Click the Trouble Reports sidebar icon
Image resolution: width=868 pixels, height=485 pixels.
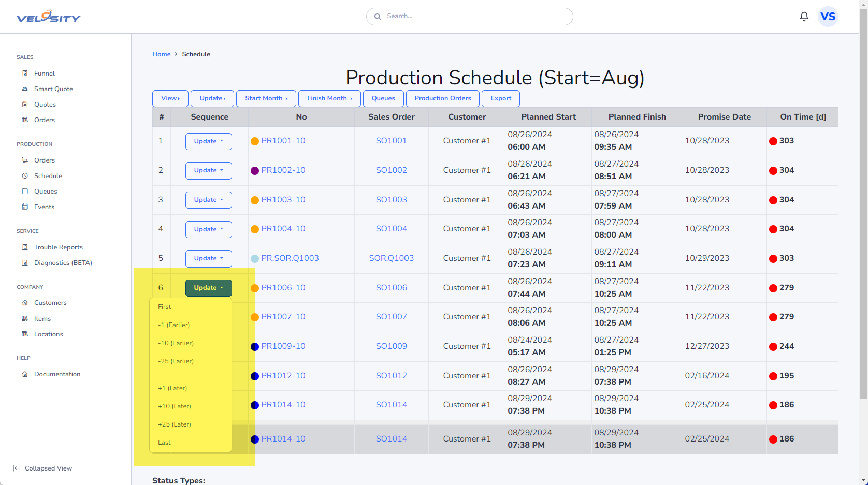pyautogui.click(x=25, y=247)
